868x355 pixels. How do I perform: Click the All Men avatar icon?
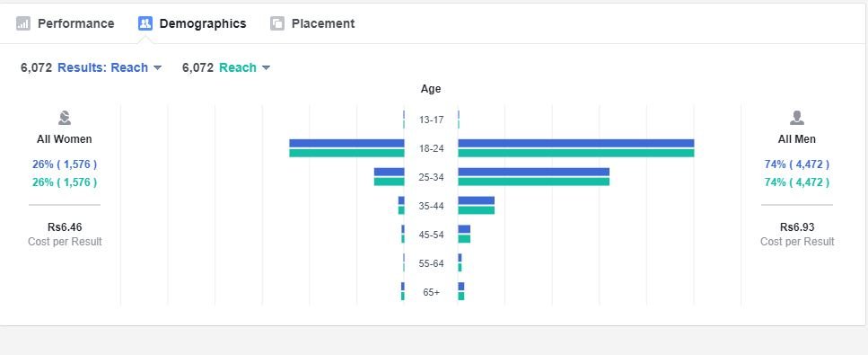tap(796, 118)
